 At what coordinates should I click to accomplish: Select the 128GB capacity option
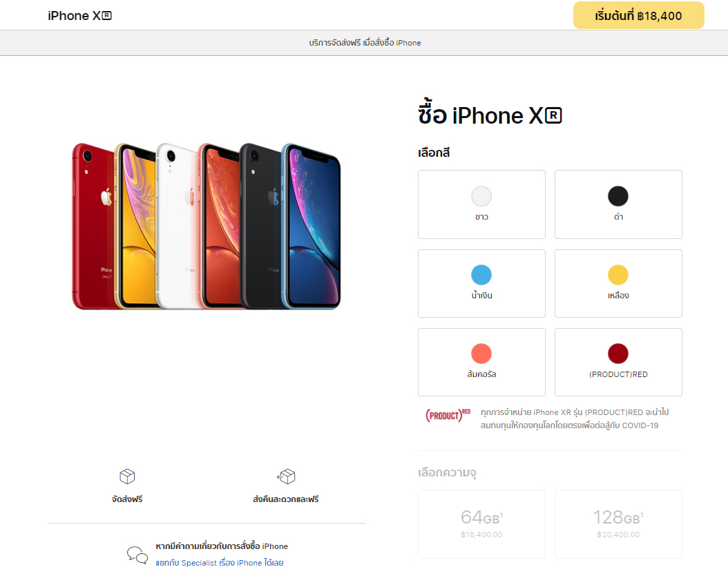pyautogui.click(x=618, y=524)
